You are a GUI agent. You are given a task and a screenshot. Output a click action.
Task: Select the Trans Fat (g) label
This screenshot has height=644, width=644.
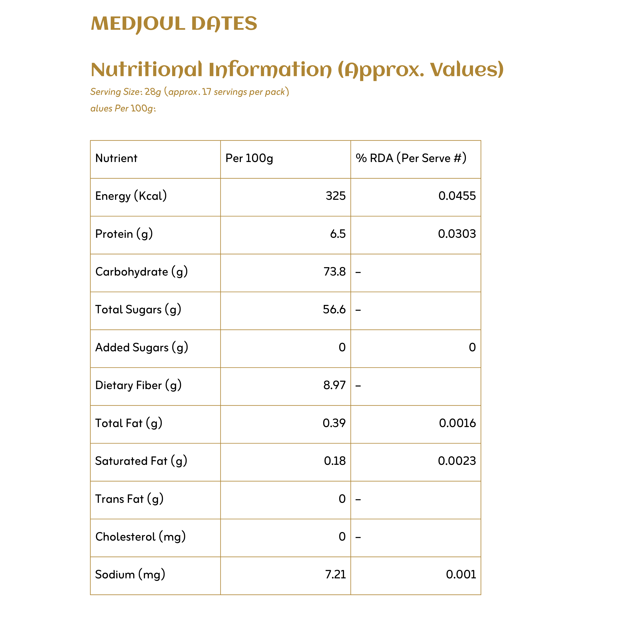click(129, 499)
